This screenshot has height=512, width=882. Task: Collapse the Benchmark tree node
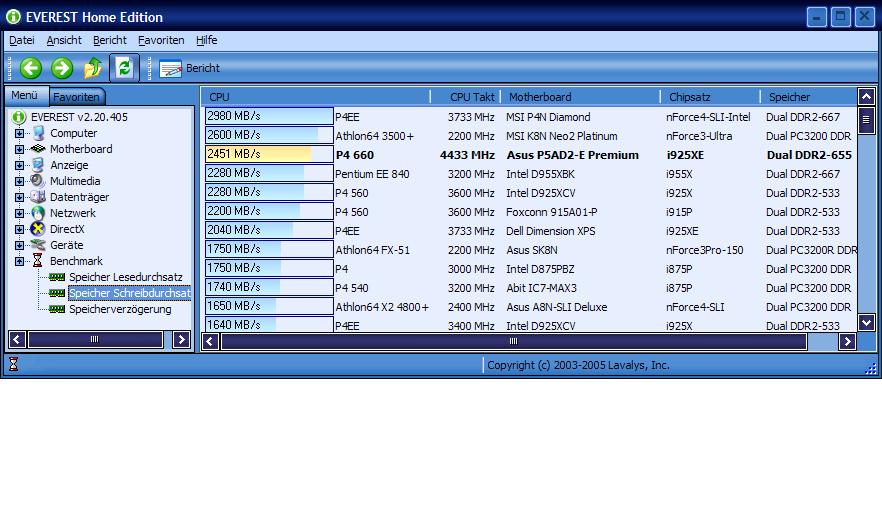tap(20, 261)
